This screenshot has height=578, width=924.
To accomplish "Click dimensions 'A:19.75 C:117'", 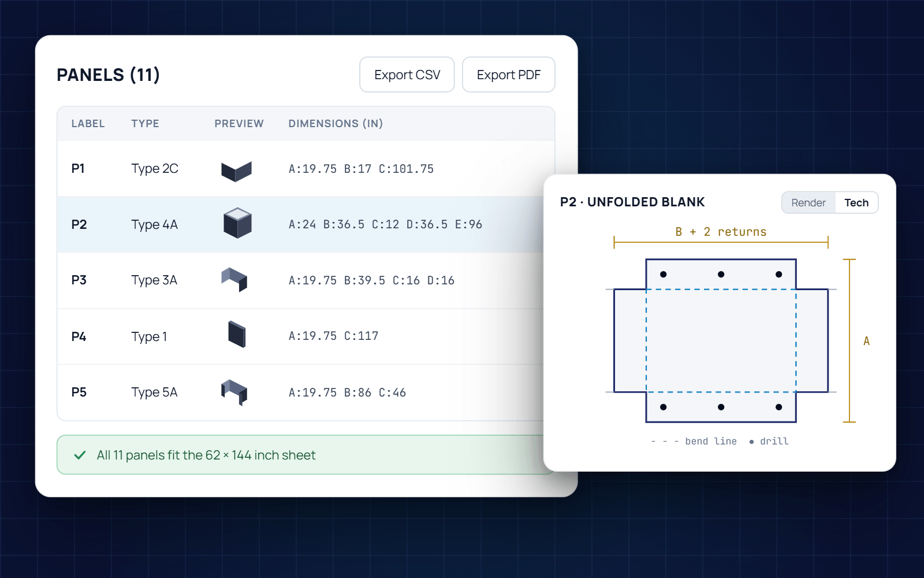I will [333, 336].
